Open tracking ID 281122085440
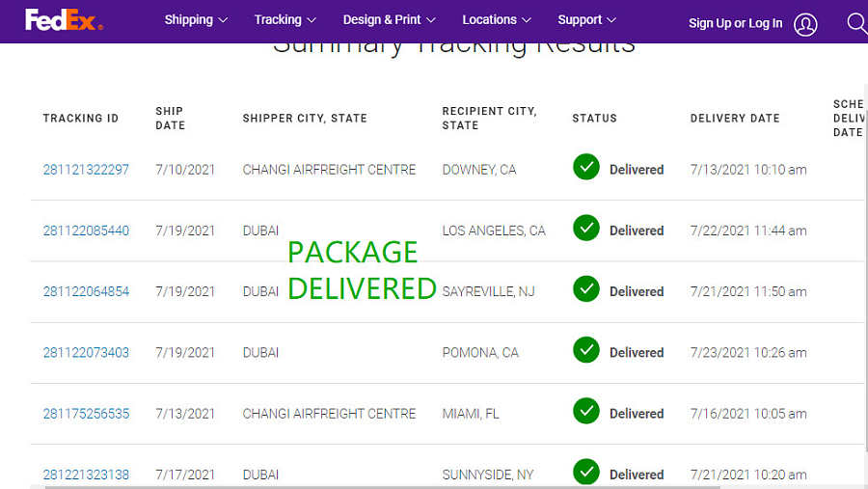Viewport: 868px width, 489px height. point(86,231)
